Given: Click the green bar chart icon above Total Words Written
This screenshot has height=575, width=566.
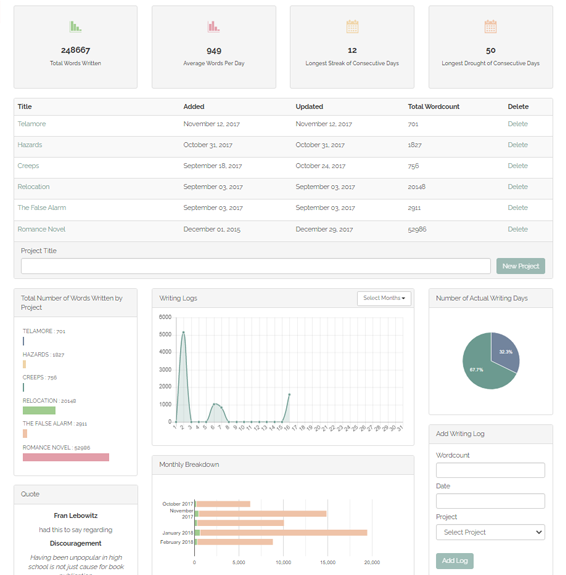Looking at the screenshot, I should coord(75,26).
